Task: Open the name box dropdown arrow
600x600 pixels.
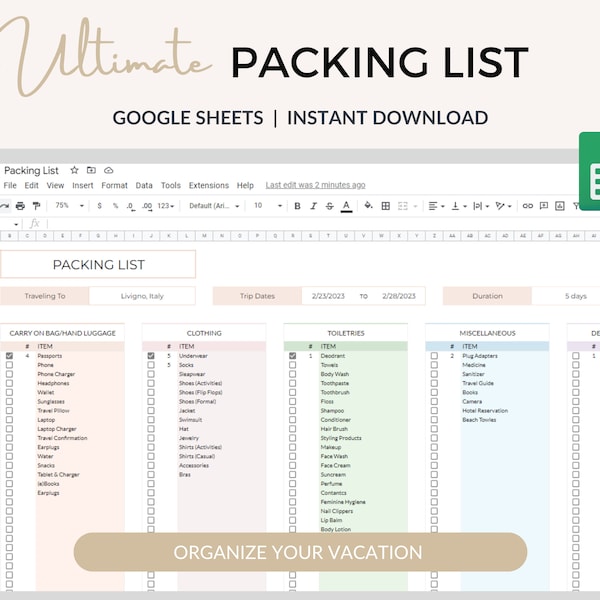Action: point(16,224)
